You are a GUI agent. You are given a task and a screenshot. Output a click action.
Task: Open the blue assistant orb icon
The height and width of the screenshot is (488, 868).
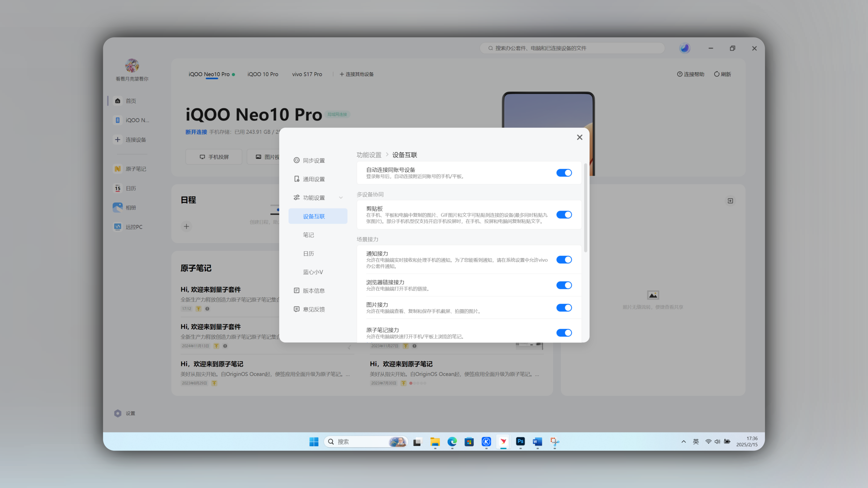684,48
